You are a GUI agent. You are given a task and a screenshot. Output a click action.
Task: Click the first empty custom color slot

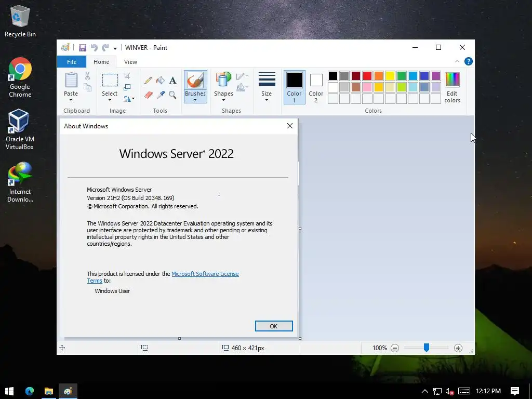point(333,99)
